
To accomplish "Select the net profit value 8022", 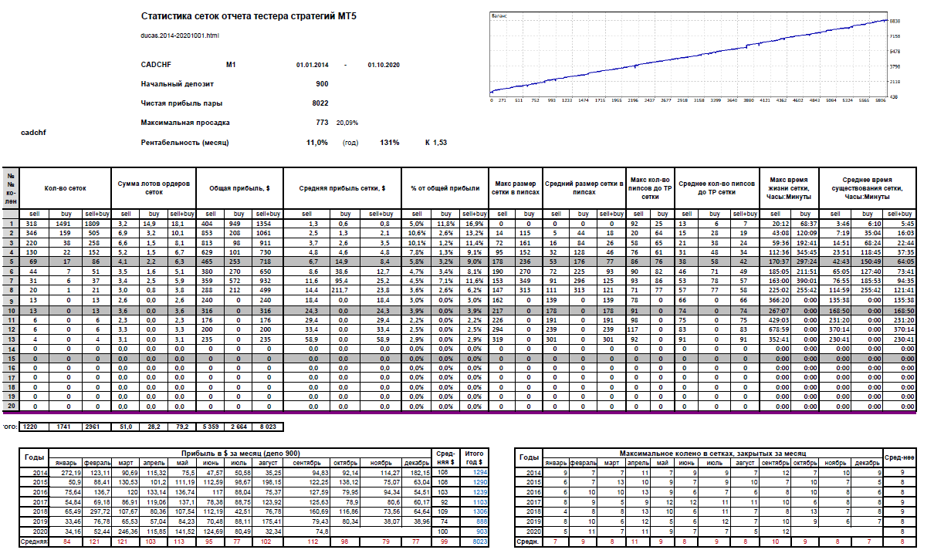I will (x=320, y=103).
